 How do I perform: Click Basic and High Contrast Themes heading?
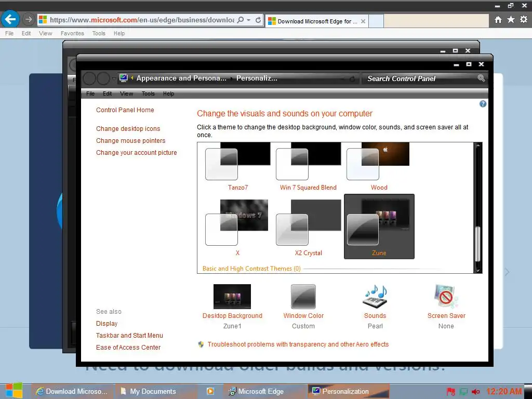click(251, 269)
